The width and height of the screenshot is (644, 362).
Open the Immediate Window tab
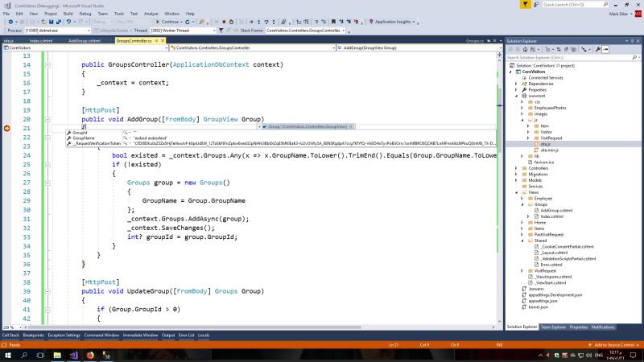[140, 335]
